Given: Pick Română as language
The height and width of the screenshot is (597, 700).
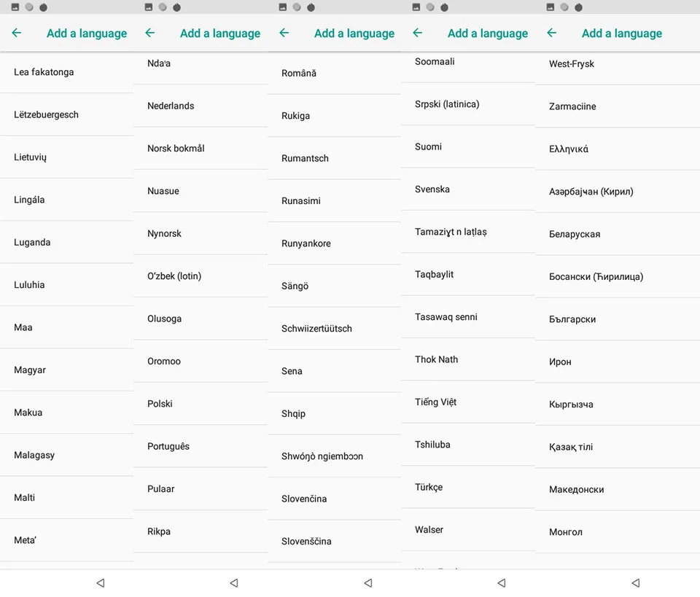Looking at the screenshot, I should click(x=335, y=73).
